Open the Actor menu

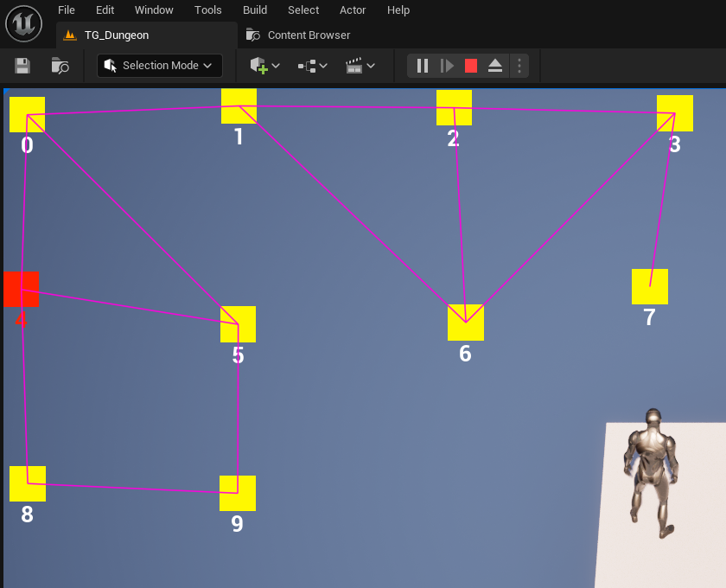click(353, 10)
